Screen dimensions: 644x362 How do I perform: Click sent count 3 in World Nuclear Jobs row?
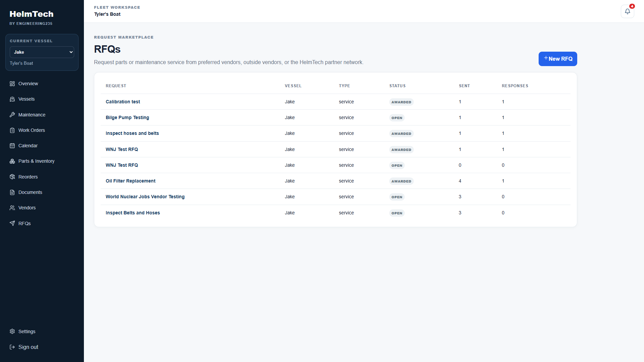click(x=460, y=197)
